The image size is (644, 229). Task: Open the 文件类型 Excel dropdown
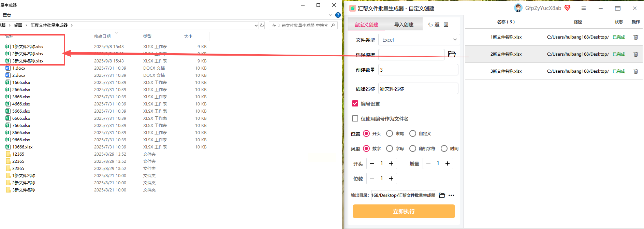(419, 40)
